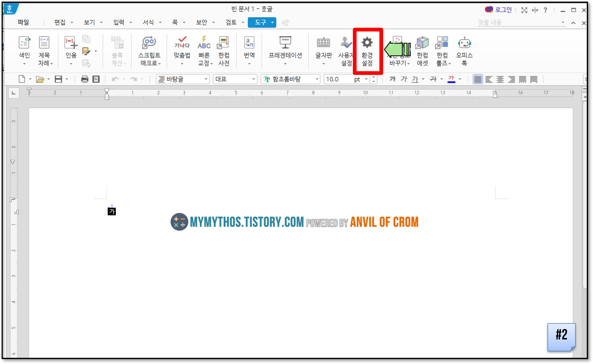Open the 서식 menu

click(x=148, y=22)
